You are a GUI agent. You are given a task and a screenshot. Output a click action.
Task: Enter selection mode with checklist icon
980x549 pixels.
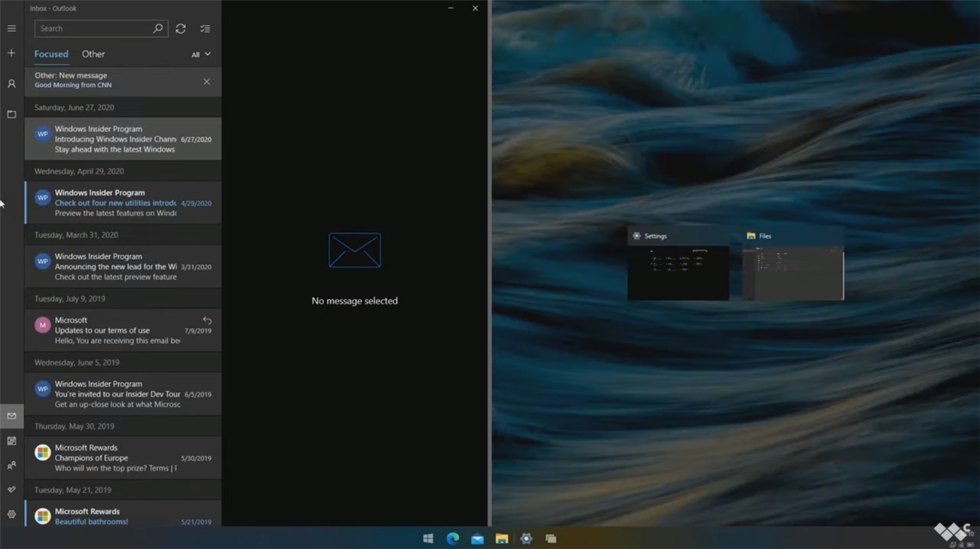205,29
